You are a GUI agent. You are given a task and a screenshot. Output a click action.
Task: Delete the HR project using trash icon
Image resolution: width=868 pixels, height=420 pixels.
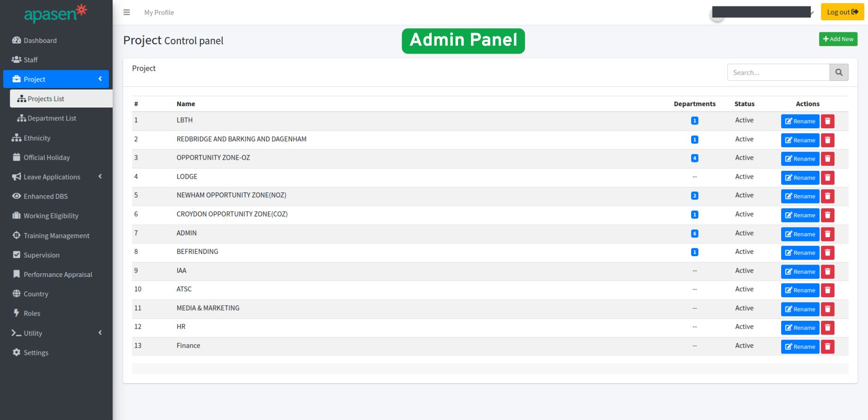coord(827,328)
